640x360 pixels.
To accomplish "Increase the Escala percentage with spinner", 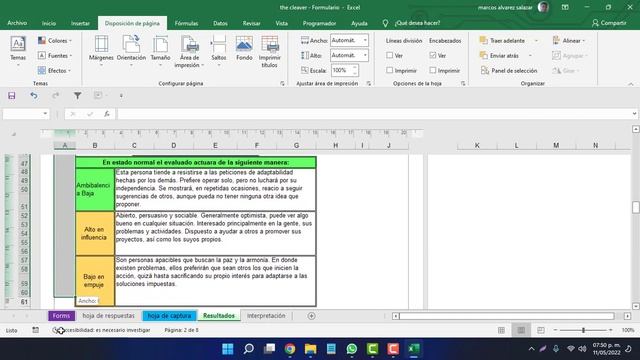I will (x=355, y=68).
